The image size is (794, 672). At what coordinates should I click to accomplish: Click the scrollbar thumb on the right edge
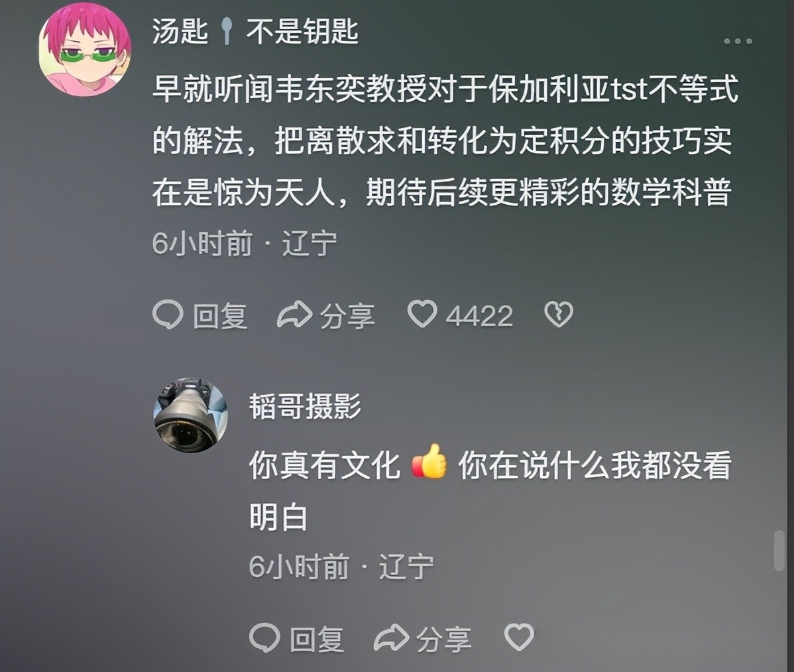click(x=779, y=551)
